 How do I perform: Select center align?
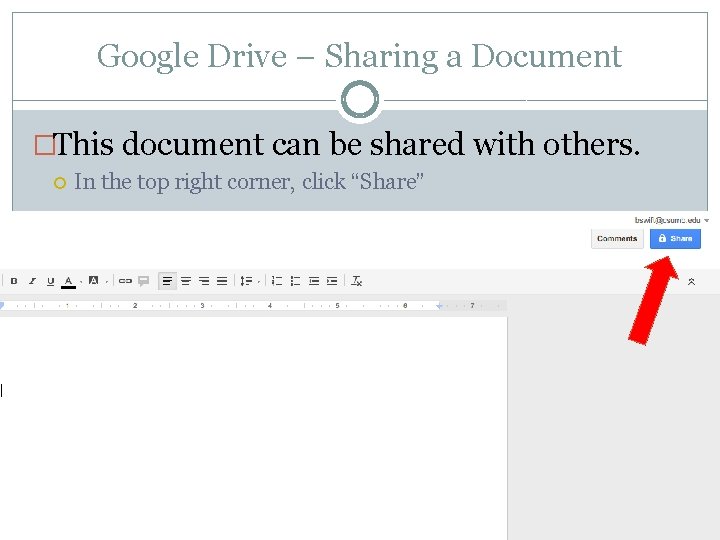tap(186, 281)
